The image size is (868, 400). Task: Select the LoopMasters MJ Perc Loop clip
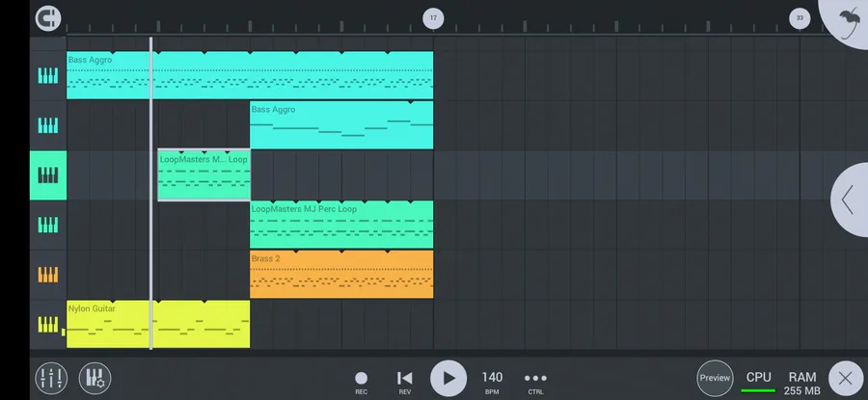point(341,225)
